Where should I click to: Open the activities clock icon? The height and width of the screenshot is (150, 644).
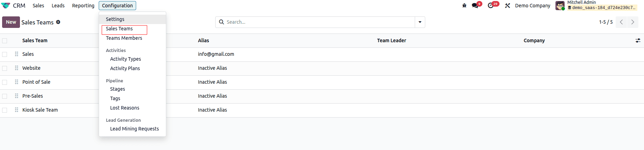(491, 6)
